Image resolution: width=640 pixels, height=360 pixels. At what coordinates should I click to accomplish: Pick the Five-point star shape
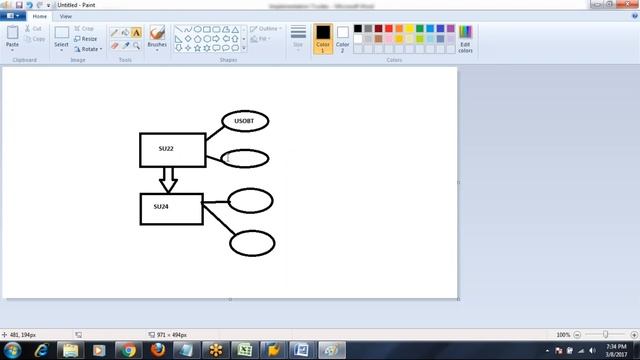[x=198, y=48]
